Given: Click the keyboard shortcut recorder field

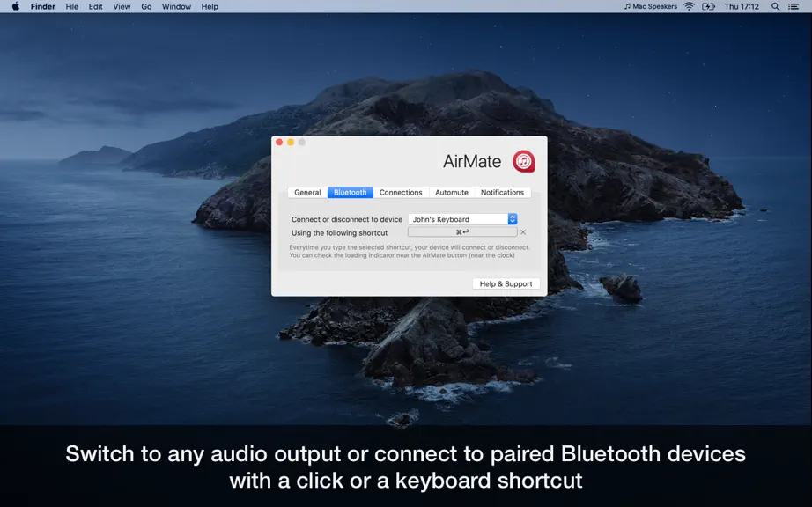Looking at the screenshot, I should pyautogui.click(x=462, y=232).
